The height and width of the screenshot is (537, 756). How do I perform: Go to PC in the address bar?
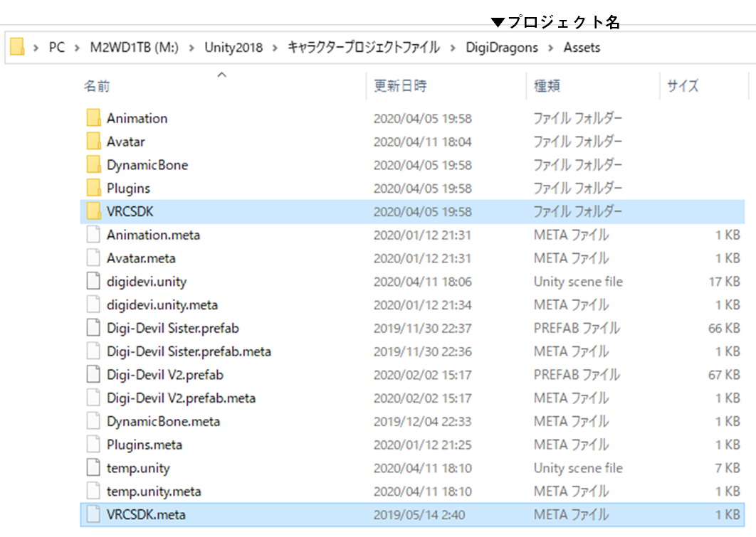click(x=56, y=47)
